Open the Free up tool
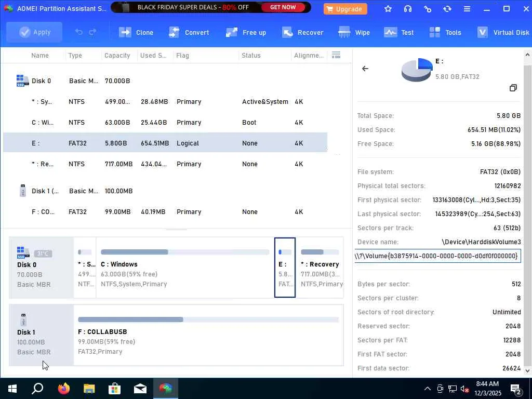Screen dimensions: 532x399 [246, 33]
